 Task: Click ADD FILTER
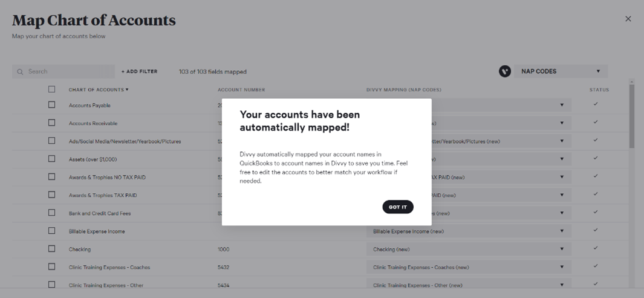tap(140, 71)
